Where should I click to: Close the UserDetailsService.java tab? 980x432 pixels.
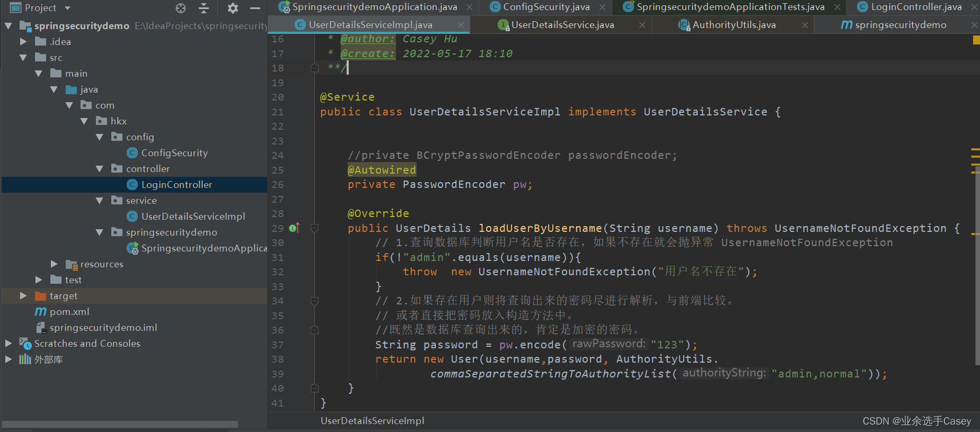tap(642, 25)
